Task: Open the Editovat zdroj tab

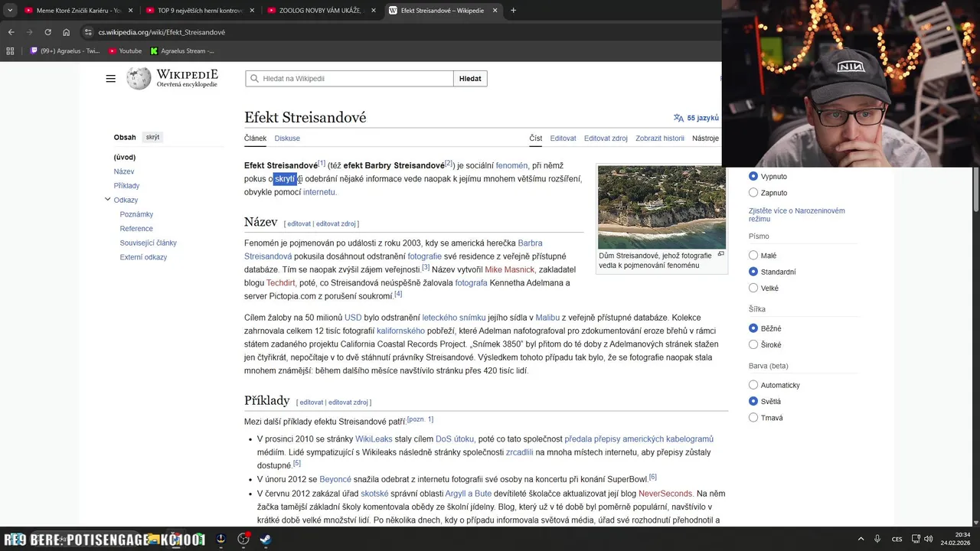Action: (x=606, y=139)
